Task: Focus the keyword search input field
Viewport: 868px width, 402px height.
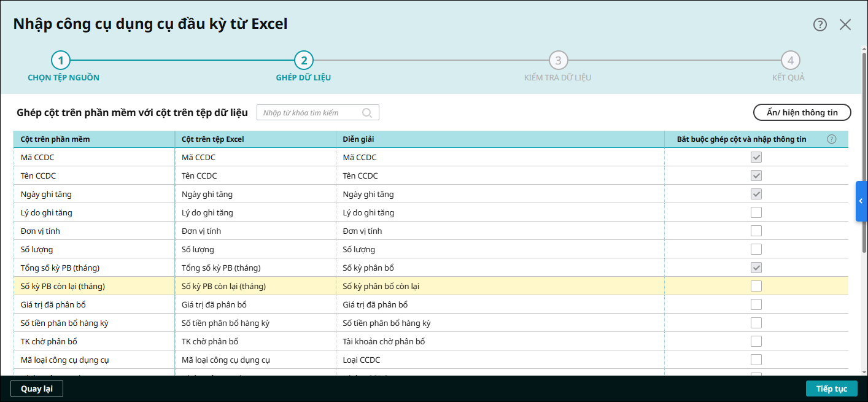Action: pyautogui.click(x=309, y=113)
